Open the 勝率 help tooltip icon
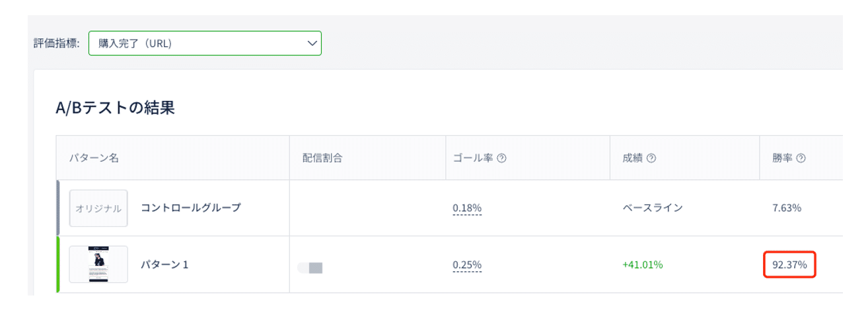This screenshot has width=868, height=314. 801,158
